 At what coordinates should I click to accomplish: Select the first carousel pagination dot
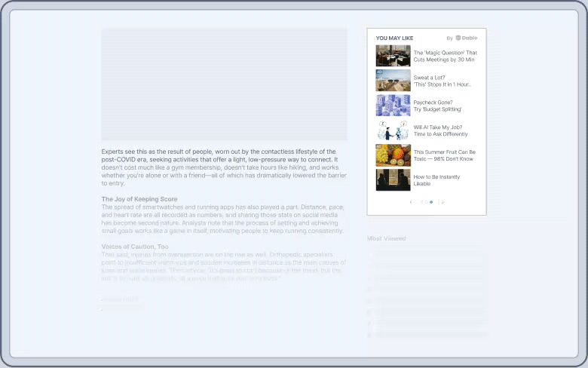tap(422, 202)
